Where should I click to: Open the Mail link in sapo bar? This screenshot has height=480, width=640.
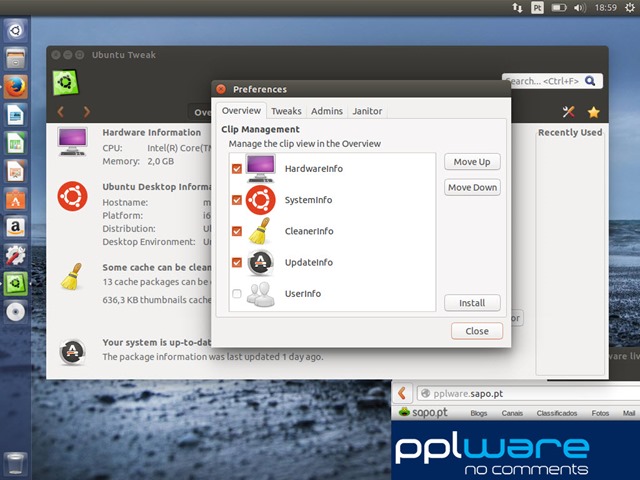point(629,413)
